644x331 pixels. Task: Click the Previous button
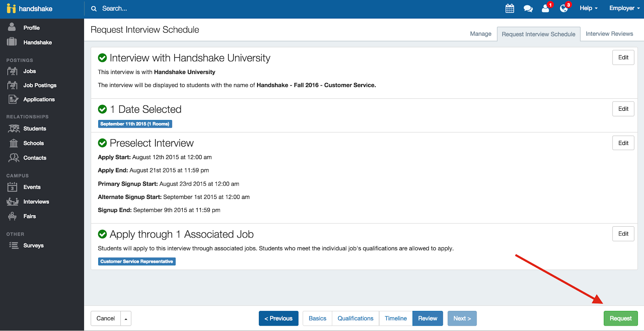tap(279, 319)
